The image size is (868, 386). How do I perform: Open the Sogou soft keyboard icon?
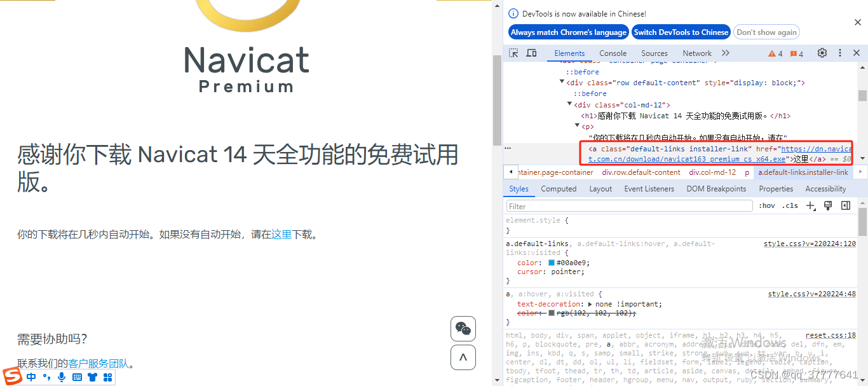(76, 376)
